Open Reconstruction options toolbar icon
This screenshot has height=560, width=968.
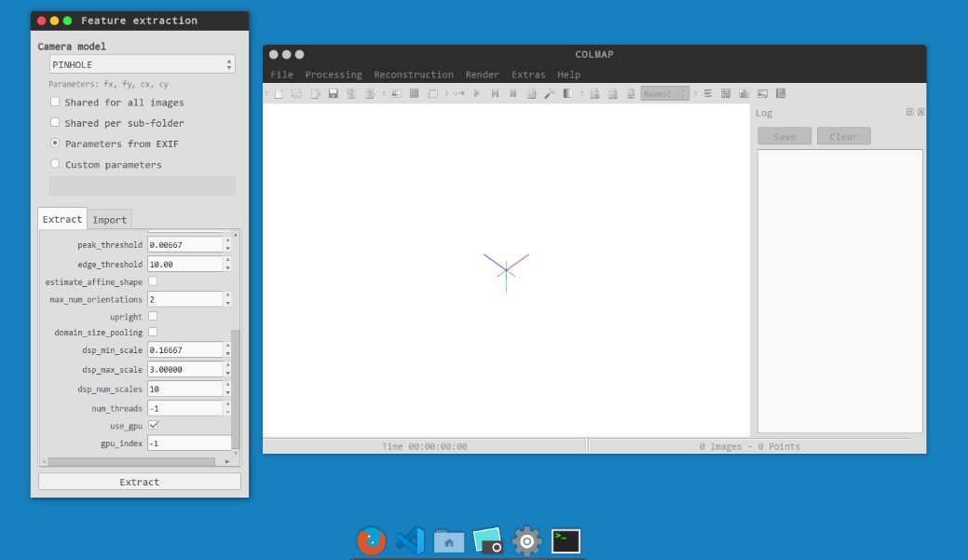(x=532, y=93)
